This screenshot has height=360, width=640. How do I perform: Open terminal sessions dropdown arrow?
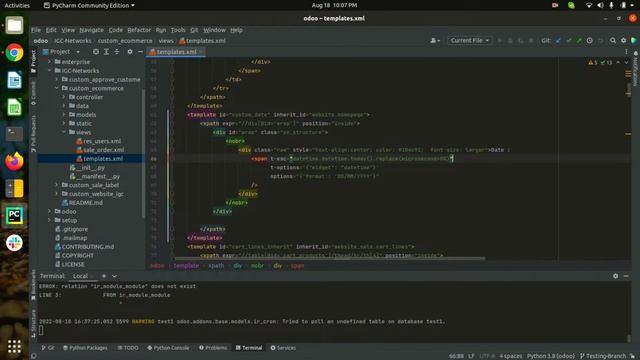pos(114,276)
